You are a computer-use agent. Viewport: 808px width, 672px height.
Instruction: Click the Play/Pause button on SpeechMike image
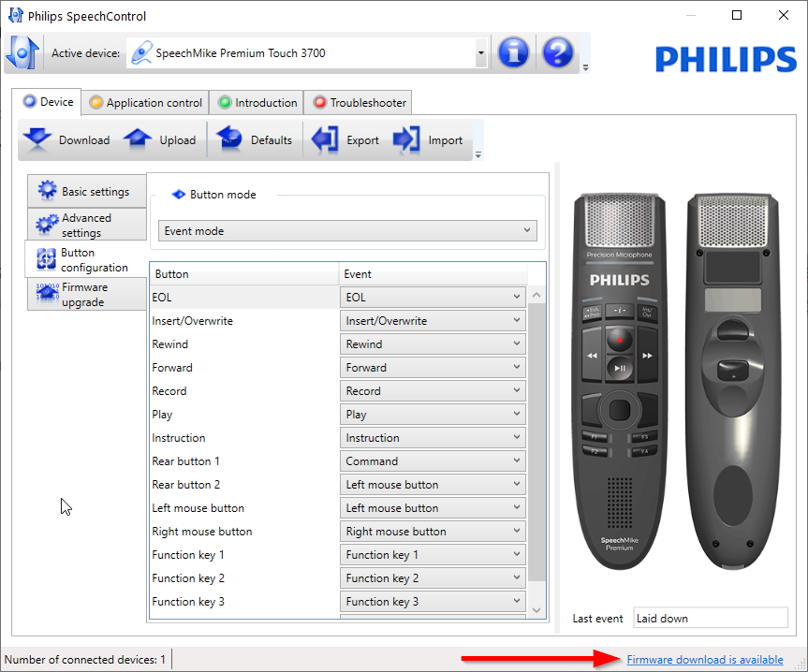620,368
